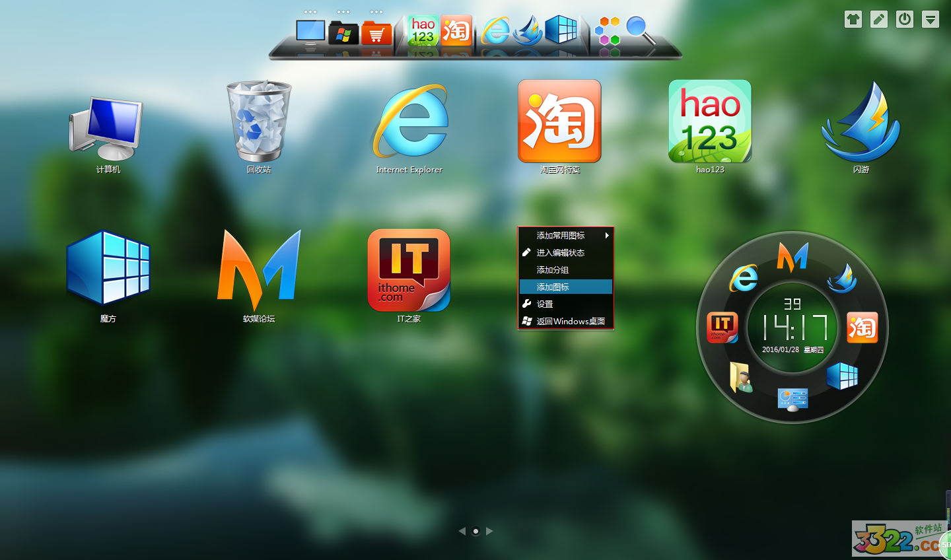Click the orange-blue M icon in the clock ring
This screenshot has width=951, height=560.
[792, 257]
